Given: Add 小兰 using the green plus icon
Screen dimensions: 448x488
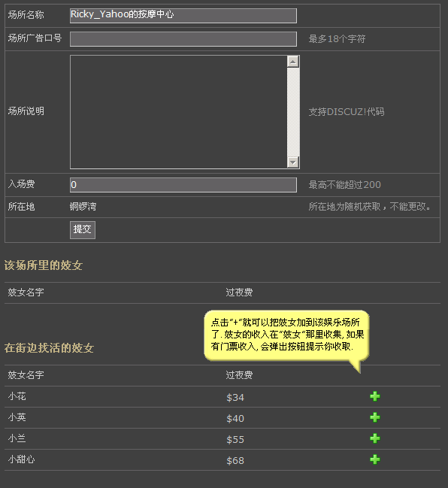Looking at the screenshot, I should [x=375, y=438].
